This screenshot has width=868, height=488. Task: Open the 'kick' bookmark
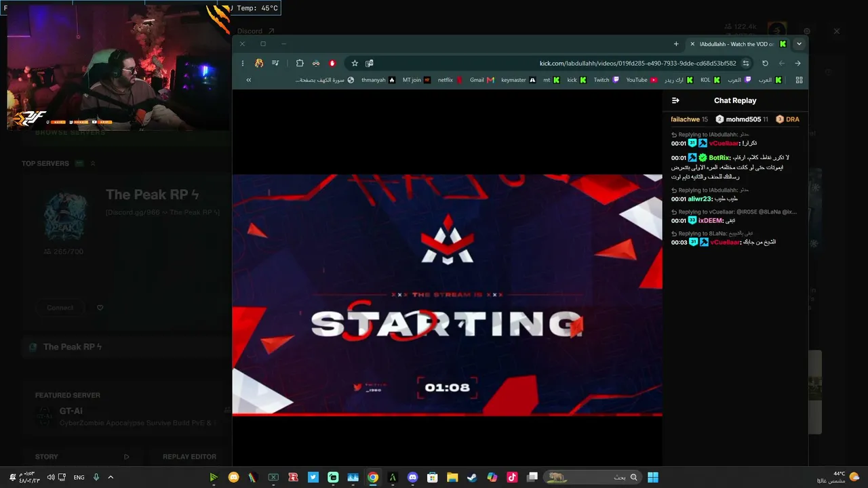[576, 80]
